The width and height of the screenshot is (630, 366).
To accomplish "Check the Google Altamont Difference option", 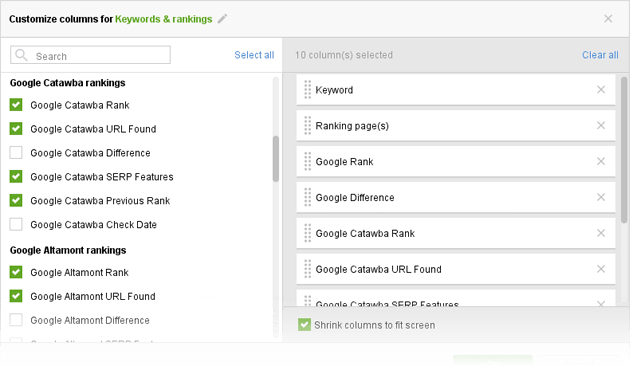I will pyautogui.click(x=16, y=320).
